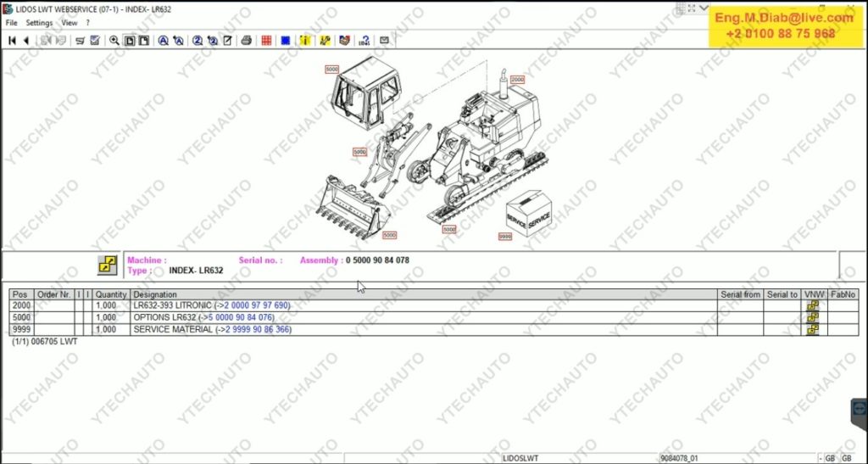868x464 pixels.
Task: Follow link 5 0000 90 84 076
Action: coord(241,317)
